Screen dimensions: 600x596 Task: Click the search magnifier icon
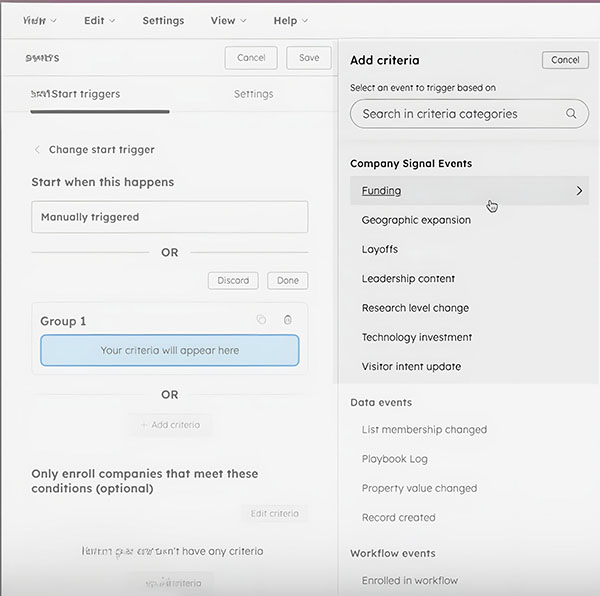click(571, 114)
